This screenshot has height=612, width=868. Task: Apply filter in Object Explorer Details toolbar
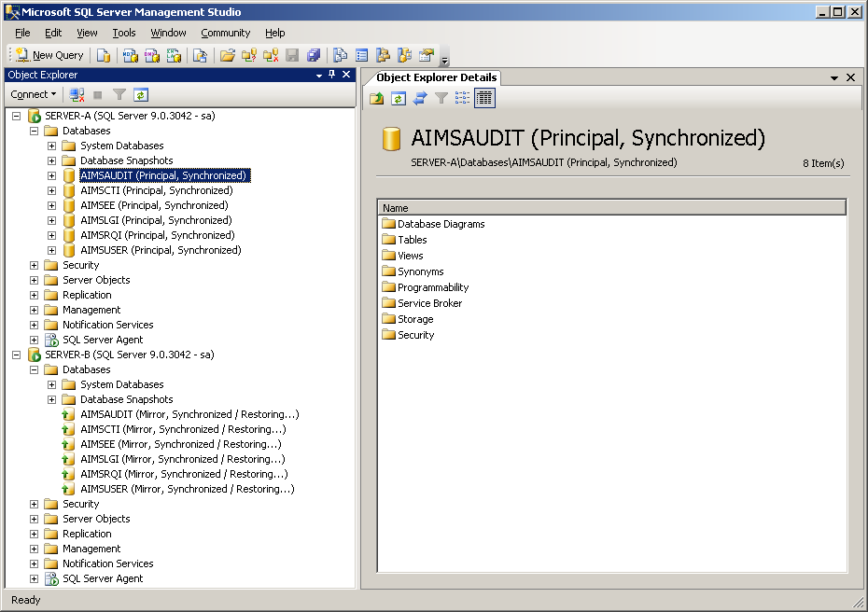pyautogui.click(x=441, y=98)
